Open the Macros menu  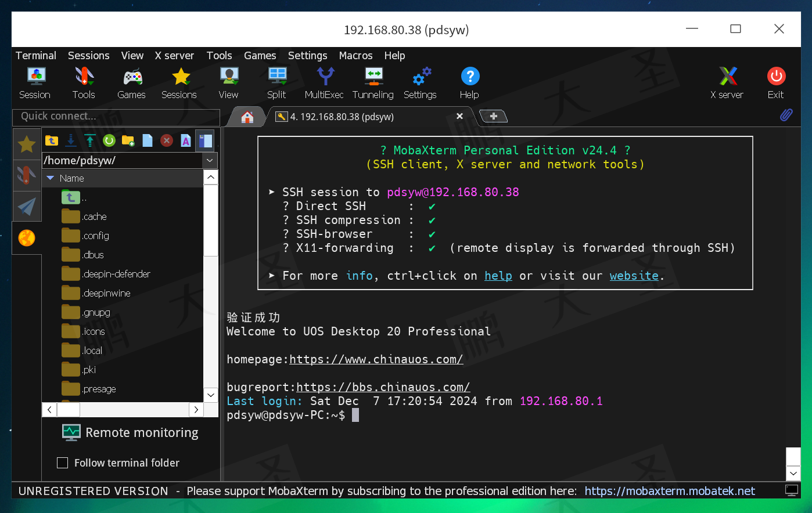click(355, 55)
